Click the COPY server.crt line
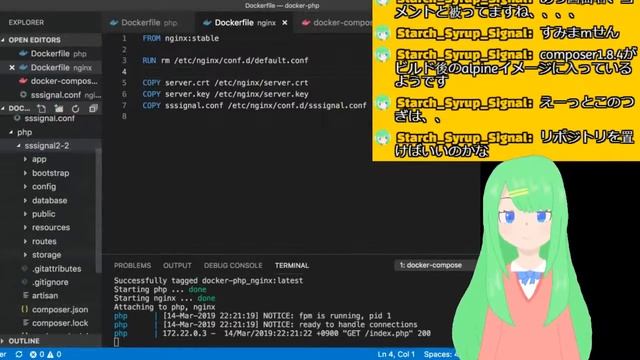Screen dimensions: 640x360 (225, 83)
